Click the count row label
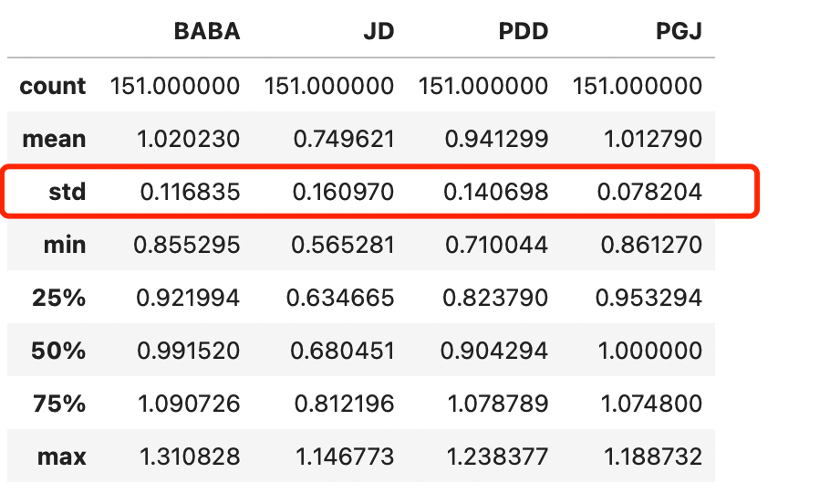 tap(53, 86)
